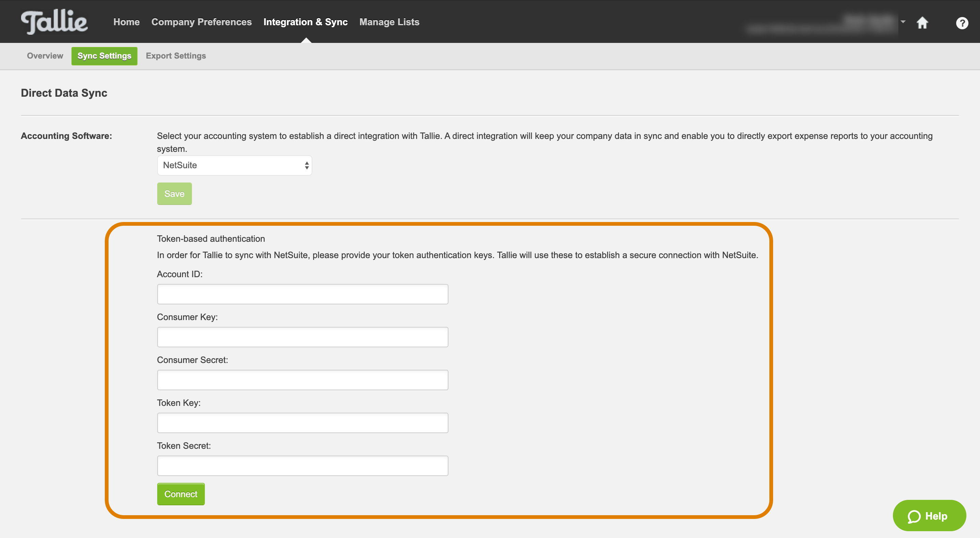The width and height of the screenshot is (980, 538).
Task: Focus the Consumer Secret field
Action: (303, 380)
